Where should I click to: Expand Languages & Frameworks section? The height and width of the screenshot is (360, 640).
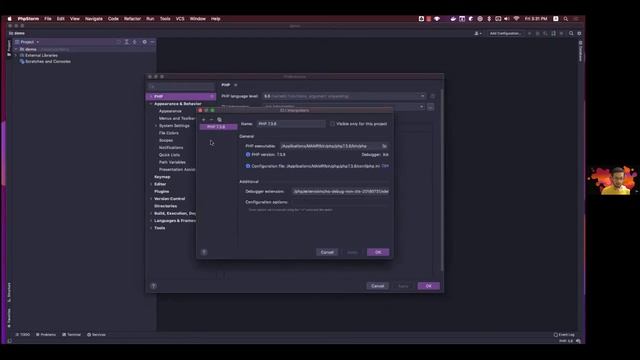151,221
